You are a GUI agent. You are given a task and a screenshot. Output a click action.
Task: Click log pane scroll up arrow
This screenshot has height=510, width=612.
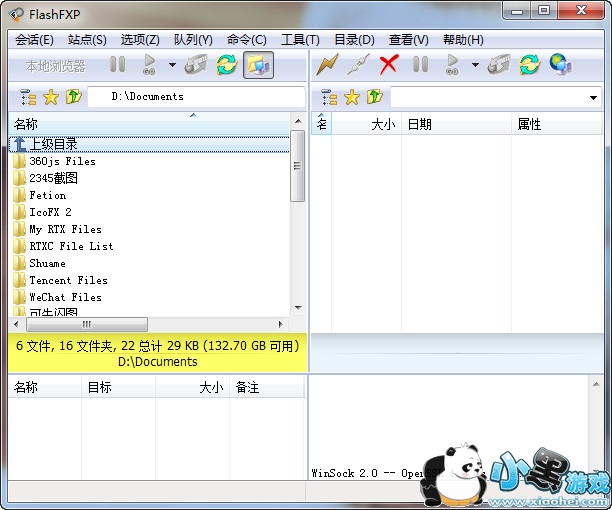point(596,385)
